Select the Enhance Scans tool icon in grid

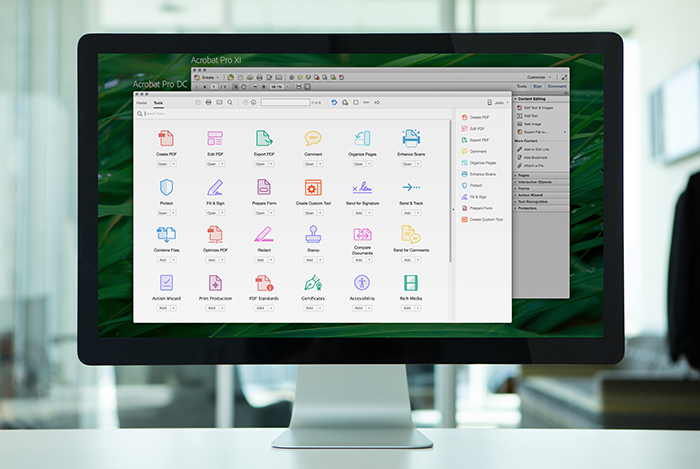tap(410, 138)
